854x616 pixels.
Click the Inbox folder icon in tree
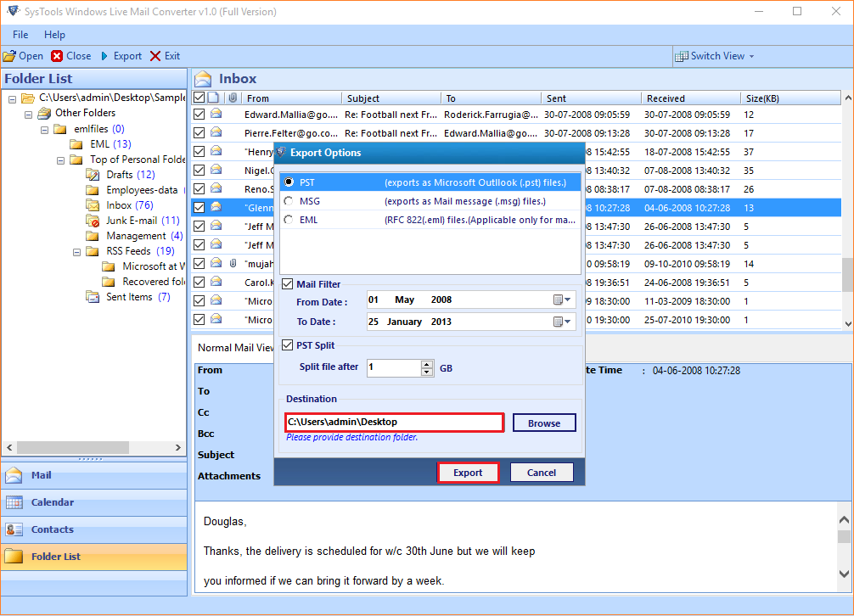tap(93, 205)
